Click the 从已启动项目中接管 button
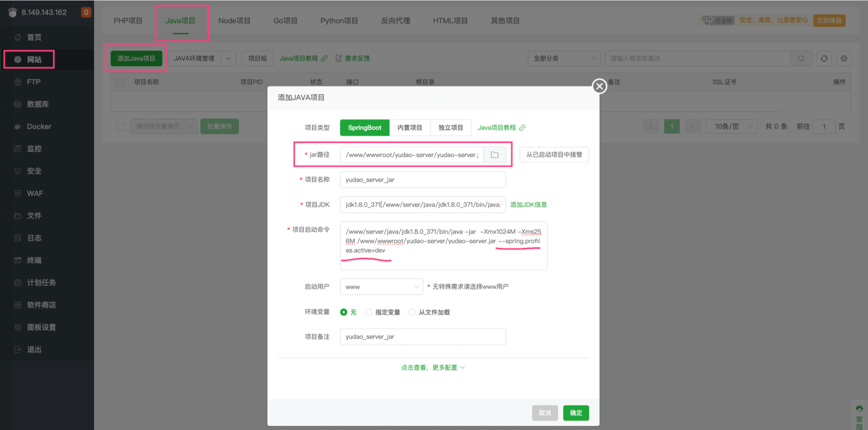 click(554, 155)
